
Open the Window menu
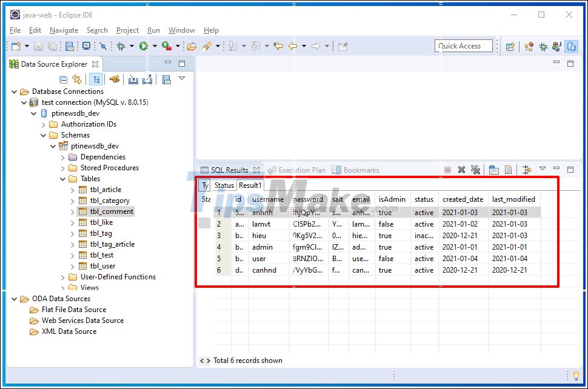pos(182,30)
